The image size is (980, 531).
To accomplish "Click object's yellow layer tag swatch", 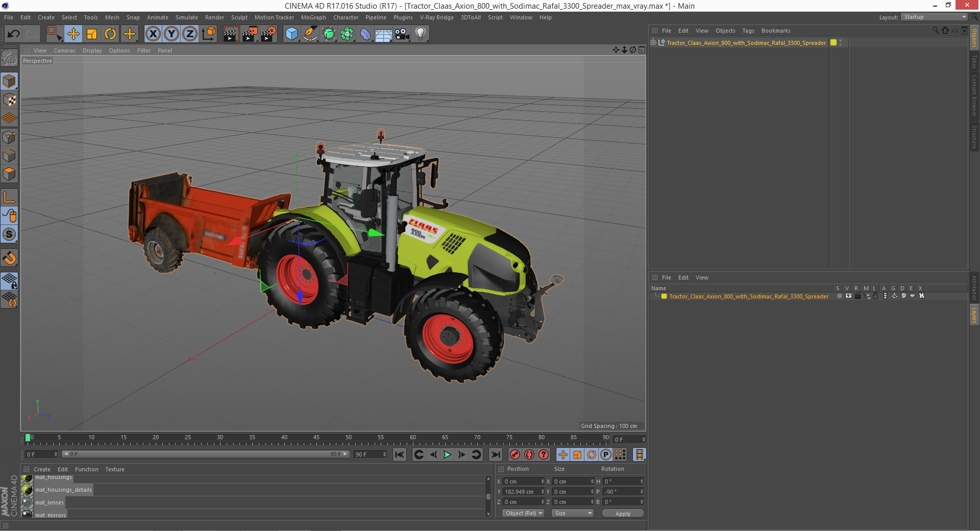I will 834,43.
